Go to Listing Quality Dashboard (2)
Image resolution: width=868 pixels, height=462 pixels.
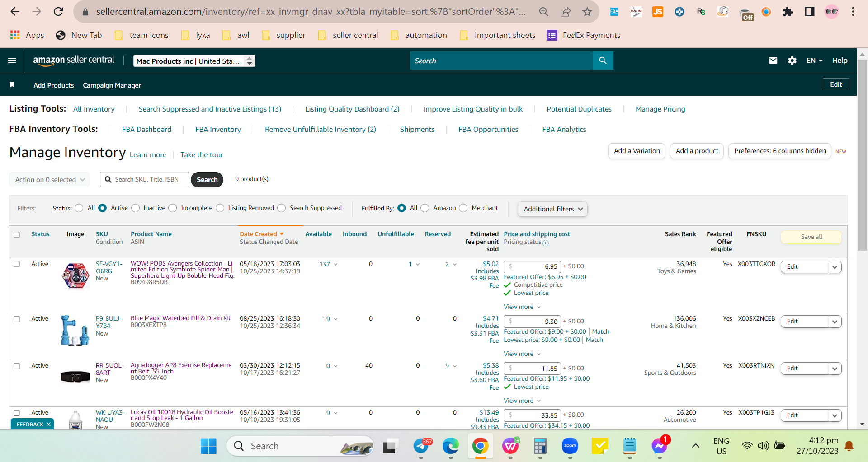[352, 109]
